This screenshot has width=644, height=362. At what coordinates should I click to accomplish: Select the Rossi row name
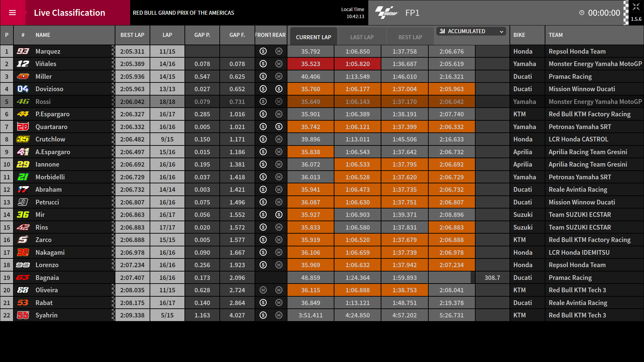click(43, 102)
